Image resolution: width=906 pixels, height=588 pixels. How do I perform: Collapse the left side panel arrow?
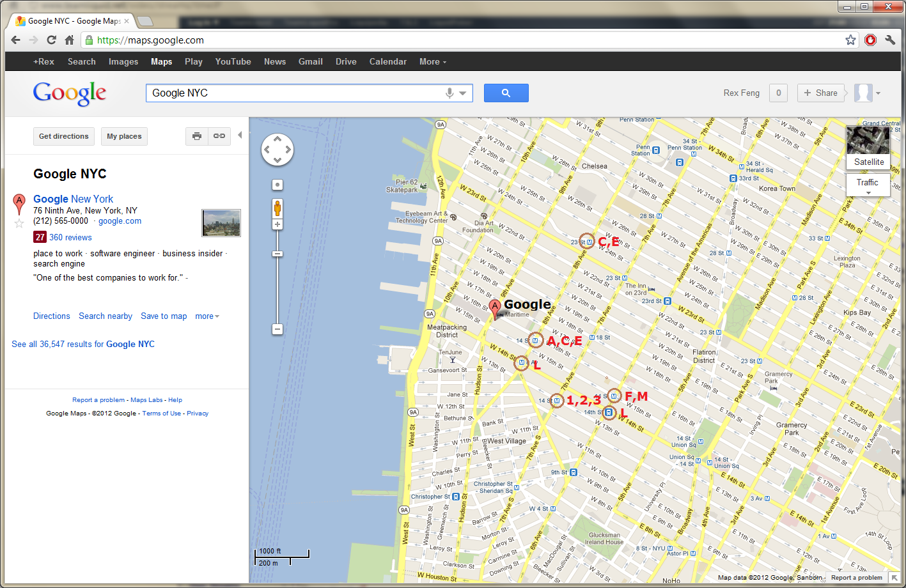(x=240, y=135)
